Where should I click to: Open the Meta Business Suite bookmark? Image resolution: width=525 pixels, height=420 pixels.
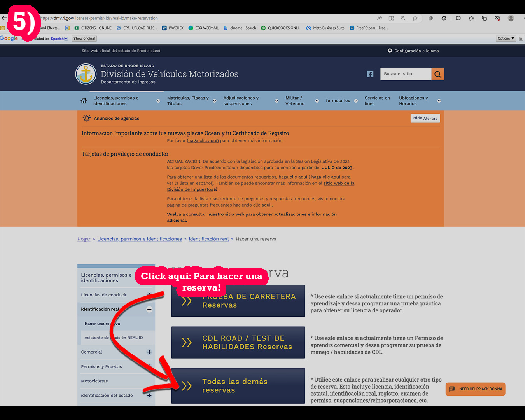coord(325,28)
